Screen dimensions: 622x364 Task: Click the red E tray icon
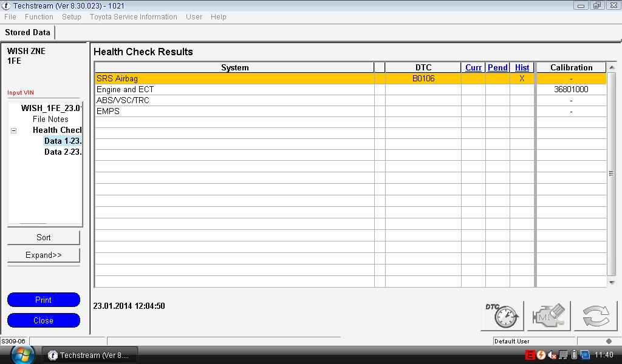coord(530,355)
